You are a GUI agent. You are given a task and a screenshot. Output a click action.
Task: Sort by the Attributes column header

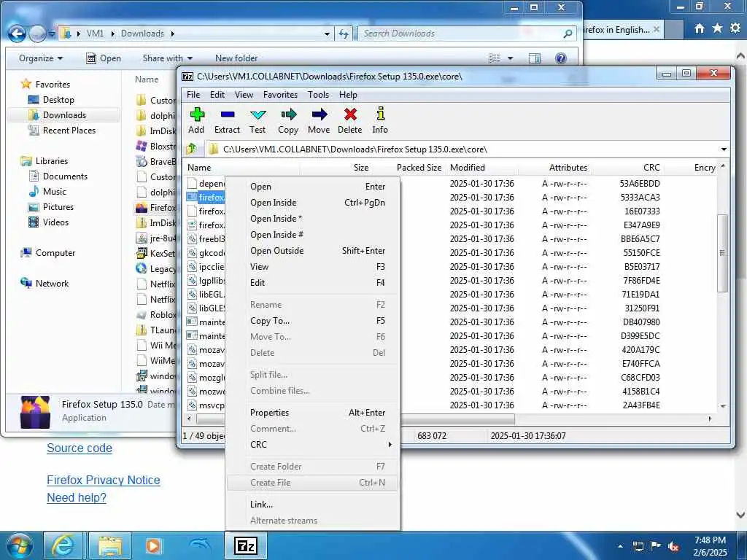568,167
